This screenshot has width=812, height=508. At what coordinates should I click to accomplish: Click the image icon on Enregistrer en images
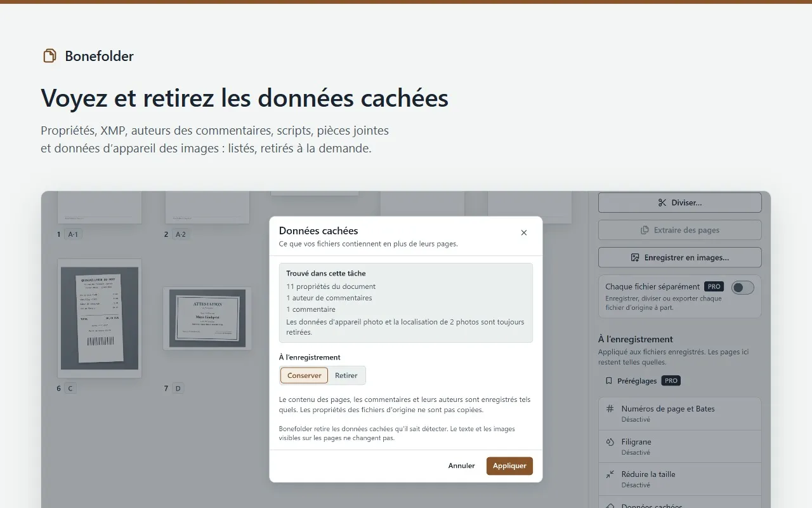click(x=635, y=257)
